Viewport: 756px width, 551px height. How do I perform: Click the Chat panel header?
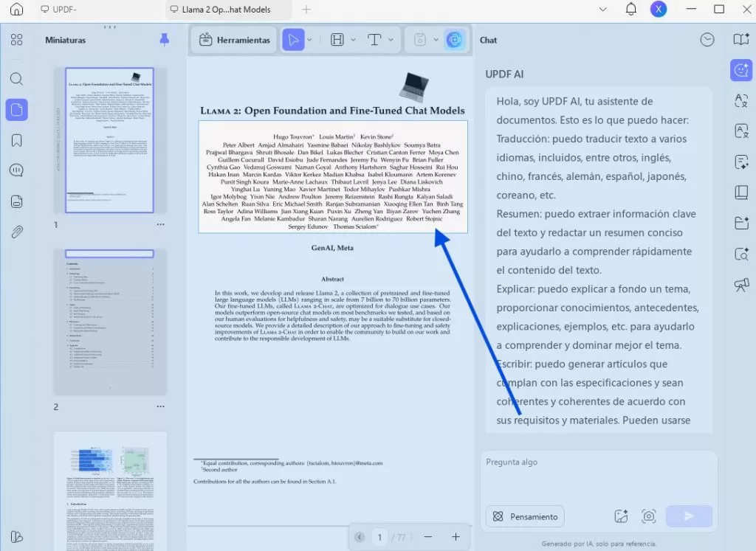coord(488,40)
